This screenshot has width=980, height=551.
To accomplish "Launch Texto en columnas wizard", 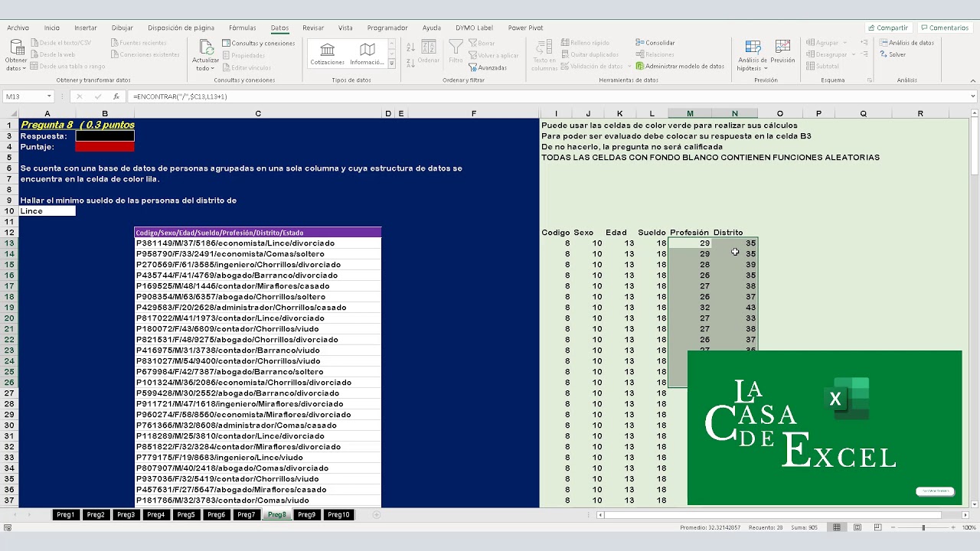I will point(544,54).
